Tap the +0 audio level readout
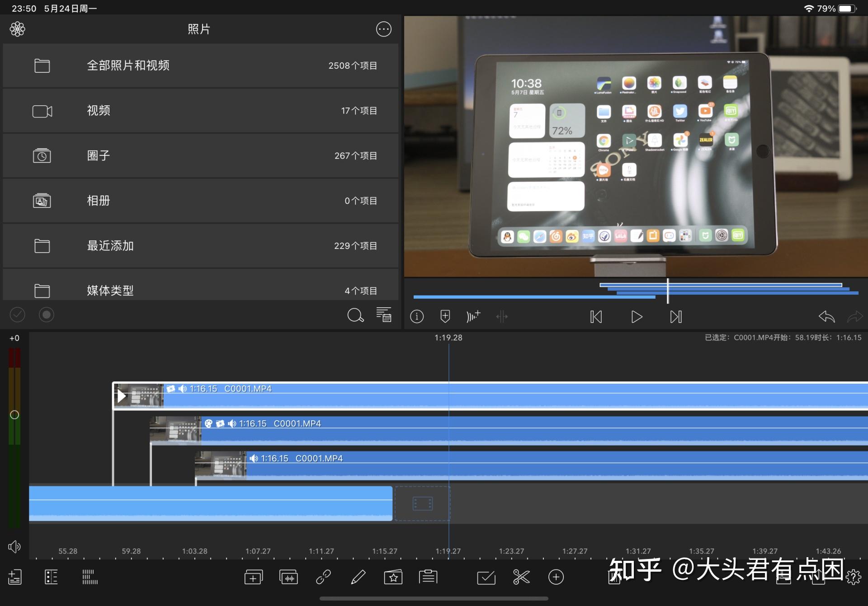This screenshot has width=868, height=606. pyautogui.click(x=14, y=338)
